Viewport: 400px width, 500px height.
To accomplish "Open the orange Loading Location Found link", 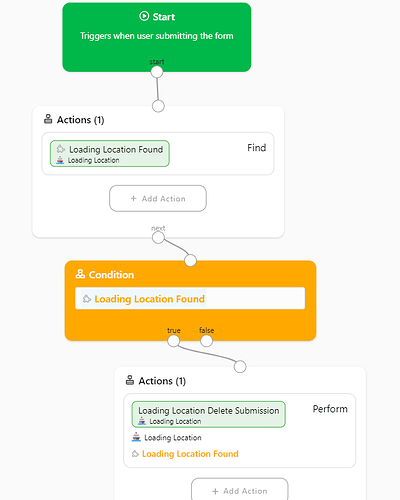I will tap(190, 454).
